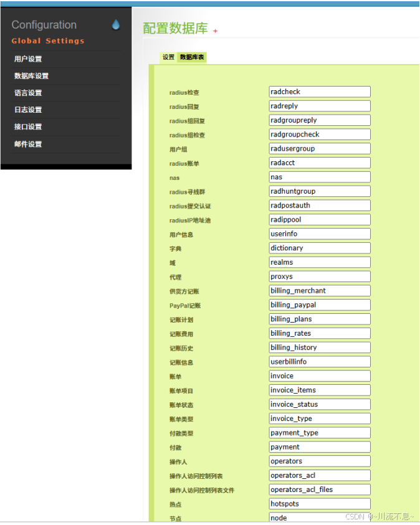The width and height of the screenshot is (420, 525).
Task: Click the radius检查 label
Action: [184, 93]
